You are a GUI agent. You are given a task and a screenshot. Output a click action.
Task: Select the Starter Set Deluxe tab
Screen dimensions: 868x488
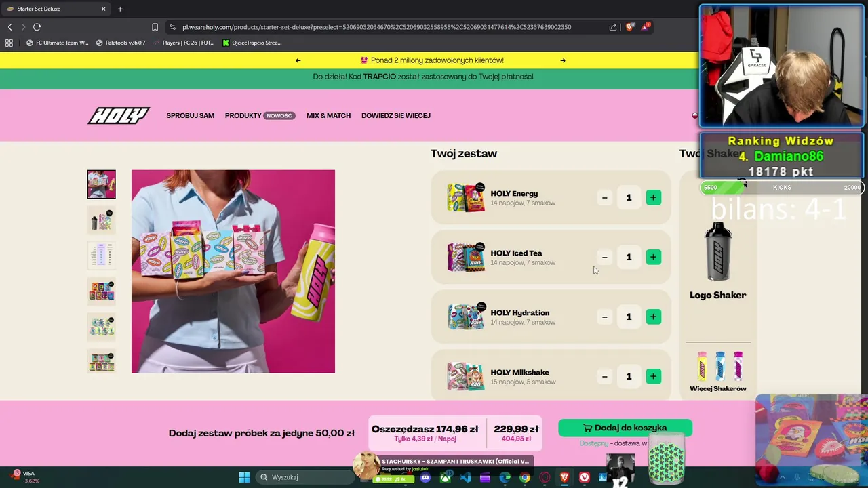[x=56, y=9]
